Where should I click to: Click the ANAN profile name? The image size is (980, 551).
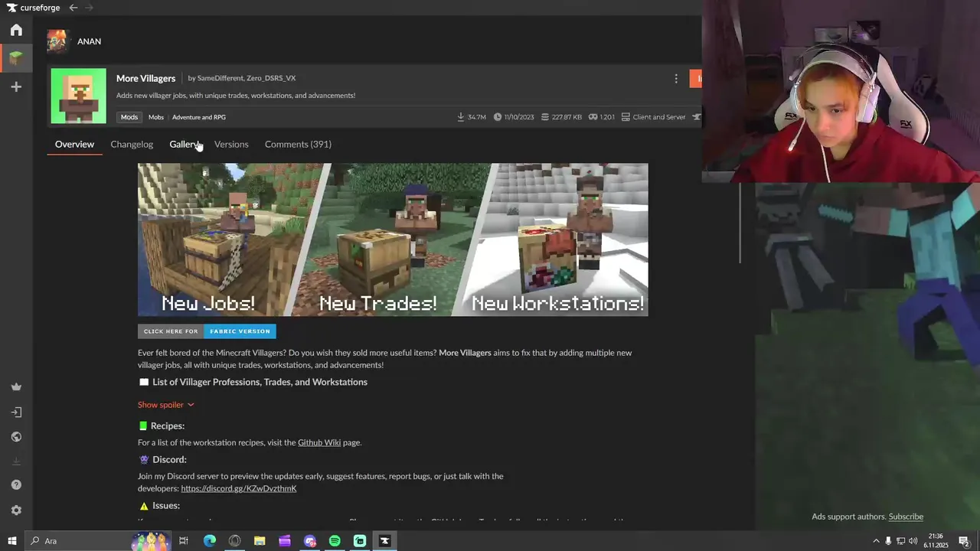(89, 41)
